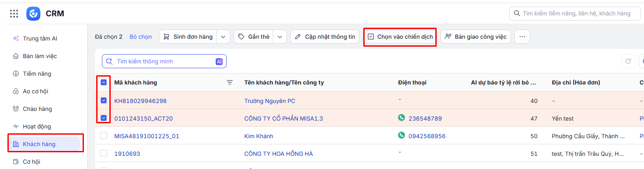Expand the Sinh đơn hàng dropdown arrow
The image size is (644, 169).
(224, 37)
